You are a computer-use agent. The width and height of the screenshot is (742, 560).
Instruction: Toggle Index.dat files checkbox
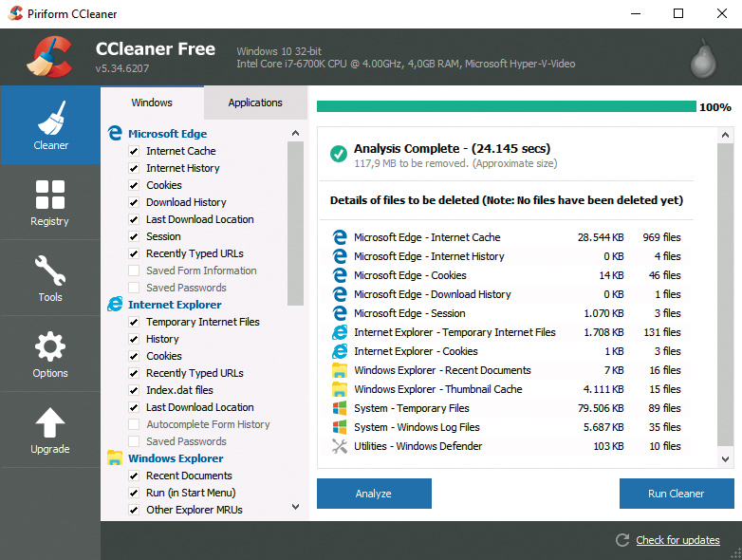coord(134,390)
